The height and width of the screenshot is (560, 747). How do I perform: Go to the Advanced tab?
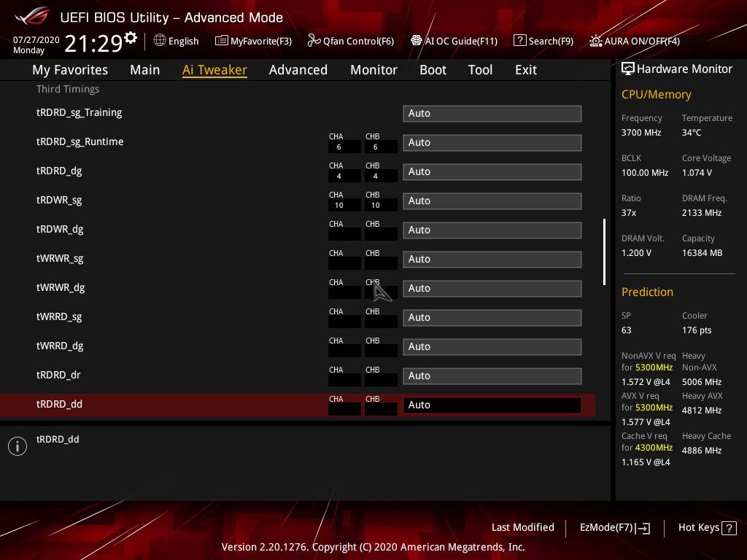(x=298, y=70)
